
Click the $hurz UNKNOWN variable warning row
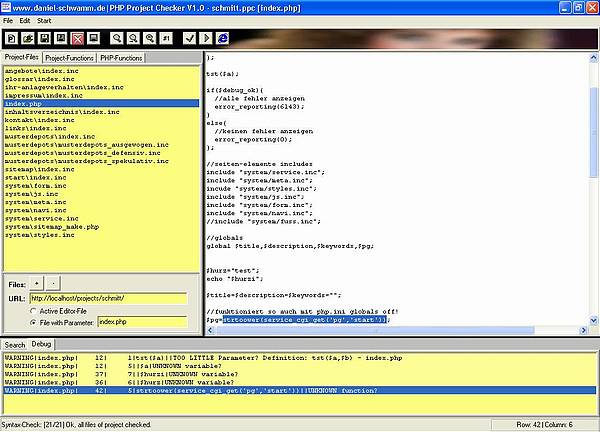(300, 382)
